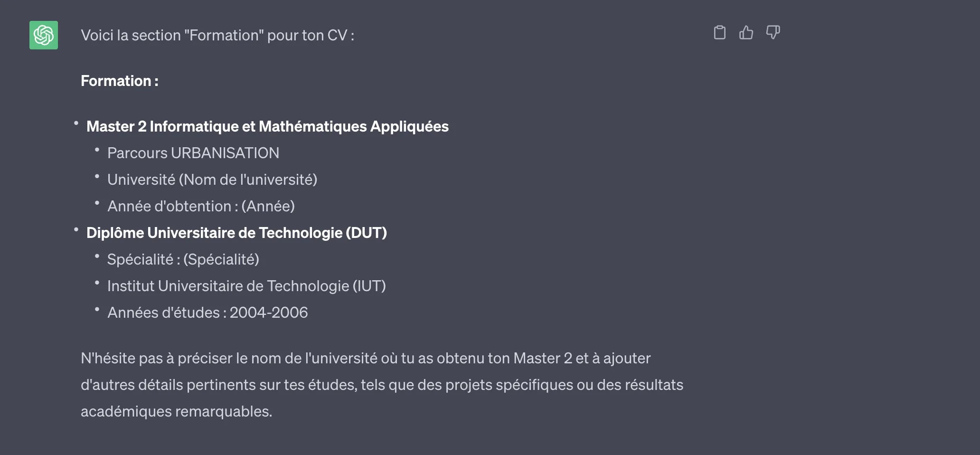The image size is (980, 455).
Task: Click the copy to clipboard icon
Action: pyautogui.click(x=720, y=32)
